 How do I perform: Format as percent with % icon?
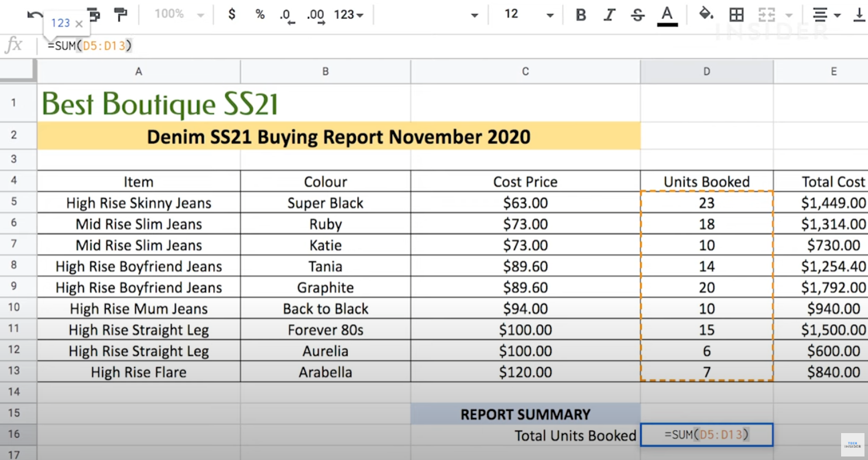point(260,15)
